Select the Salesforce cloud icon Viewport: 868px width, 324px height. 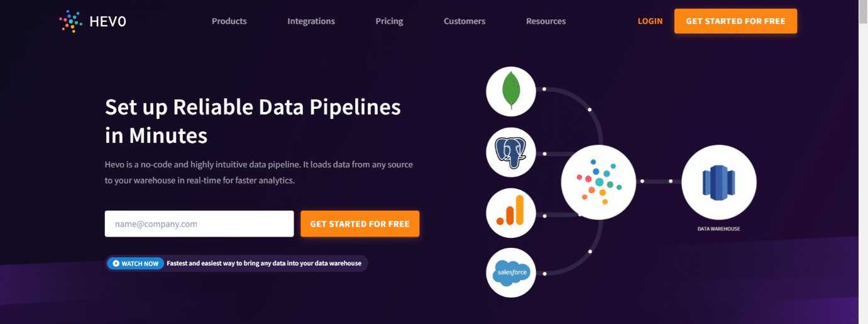click(x=511, y=273)
